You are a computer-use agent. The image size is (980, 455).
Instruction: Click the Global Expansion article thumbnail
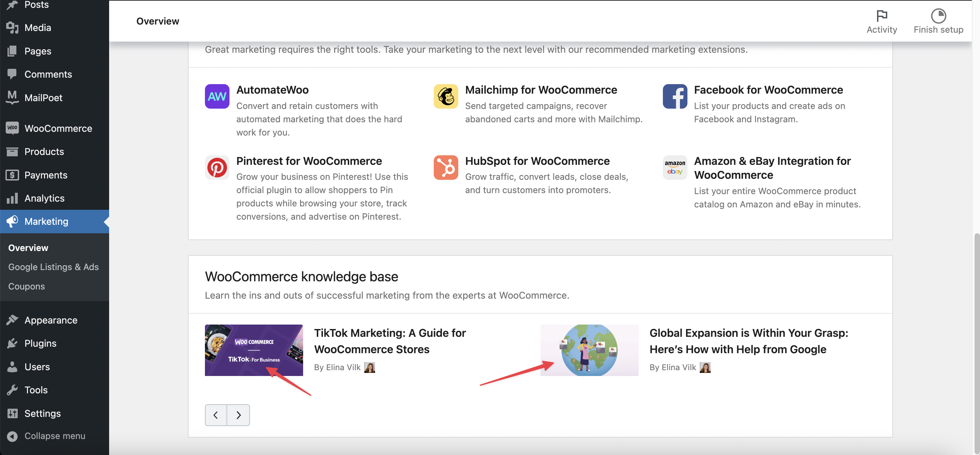(x=589, y=350)
